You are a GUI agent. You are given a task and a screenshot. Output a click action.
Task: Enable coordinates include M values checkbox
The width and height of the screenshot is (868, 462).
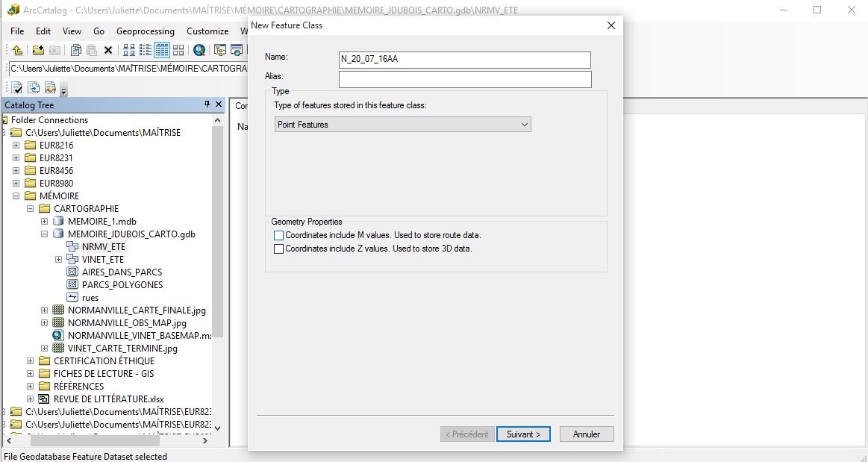click(279, 236)
